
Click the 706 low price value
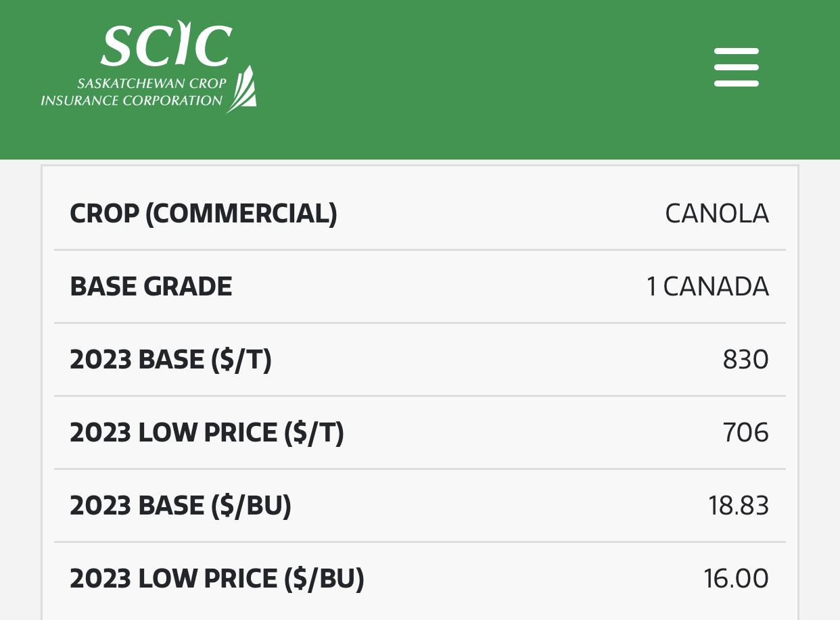tap(746, 433)
